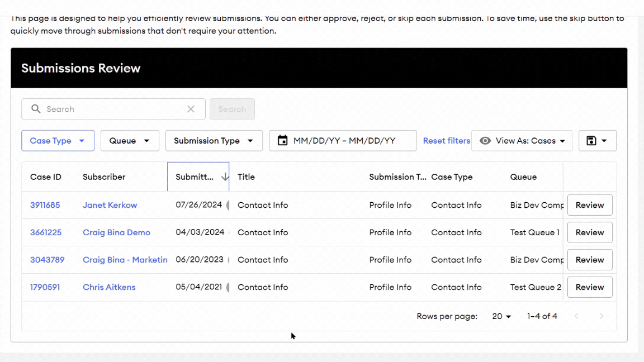Sort by the Case ID column header
The width and height of the screenshot is (644, 362).
pyautogui.click(x=46, y=177)
